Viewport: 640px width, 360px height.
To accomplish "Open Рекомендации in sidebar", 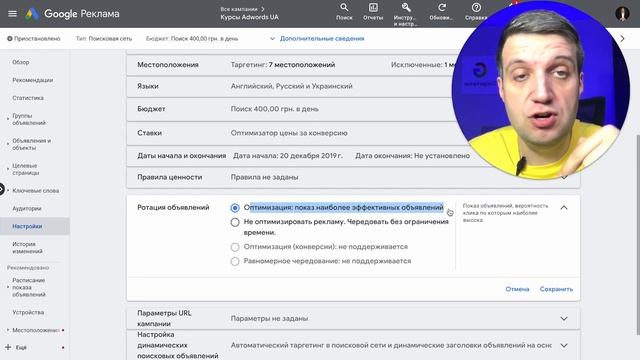I will click(x=33, y=80).
